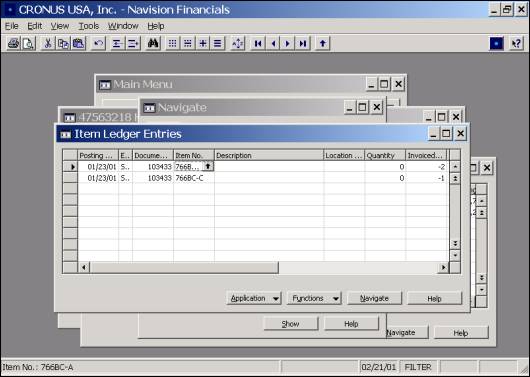Click the 02/21/01 date in status bar
This screenshot has width=530, height=377.
(x=379, y=367)
